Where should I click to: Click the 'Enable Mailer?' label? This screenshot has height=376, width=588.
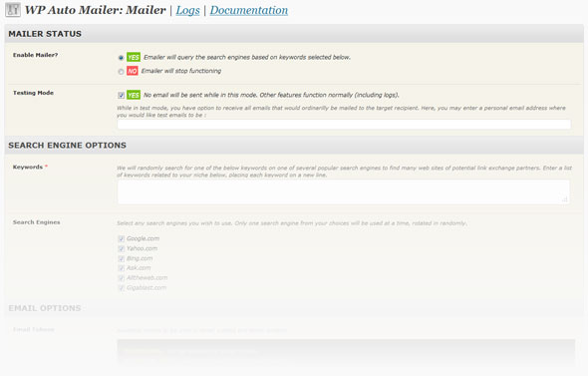[35, 55]
